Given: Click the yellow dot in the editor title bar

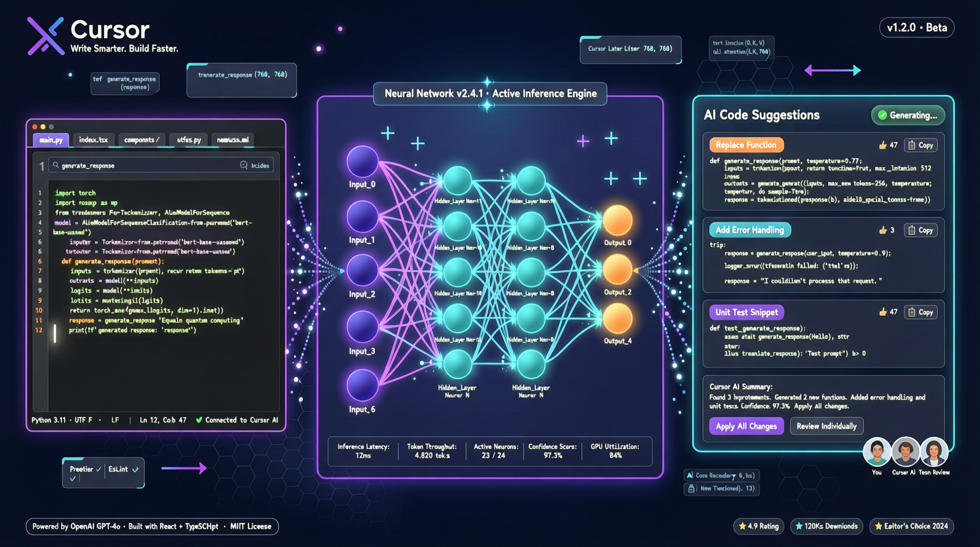Looking at the screenshot, I should click(43, 127).
